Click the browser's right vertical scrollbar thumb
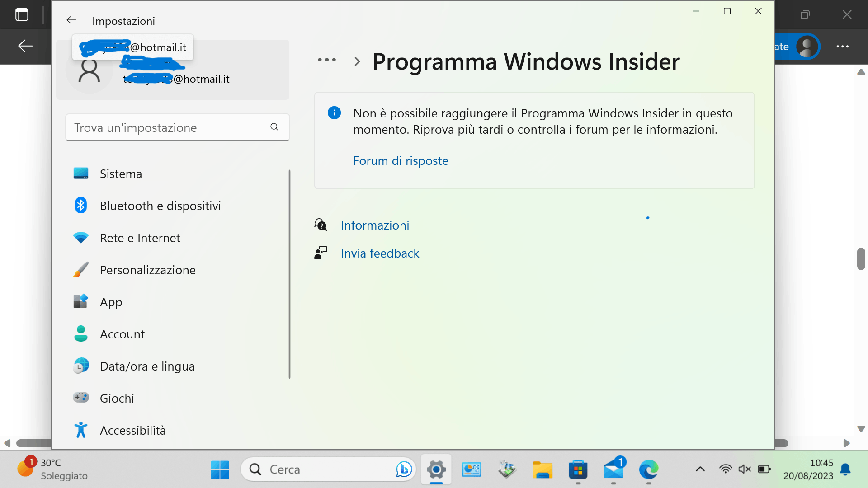The height and width of the screenshot is (488, 868). (x=861, y=259)
